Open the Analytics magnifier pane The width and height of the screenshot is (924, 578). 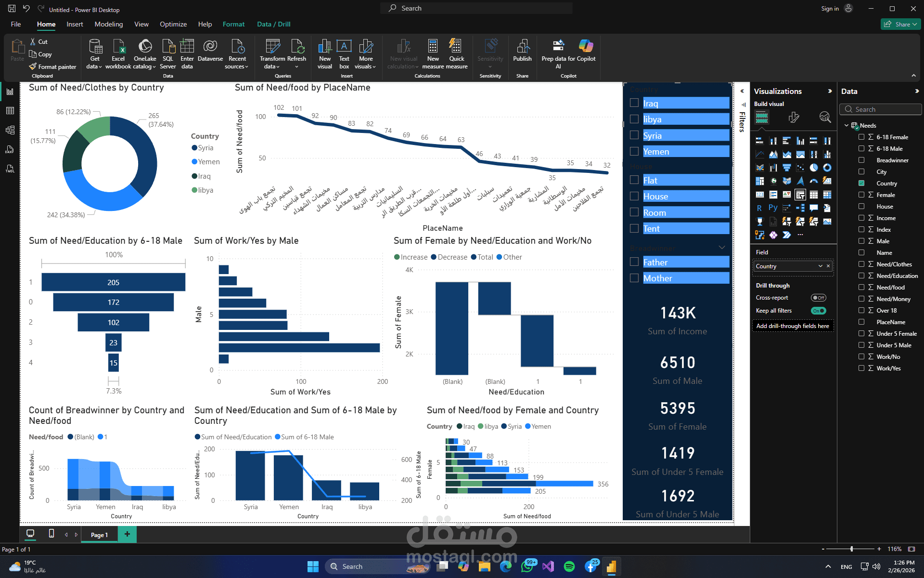[x=825, y=117]
